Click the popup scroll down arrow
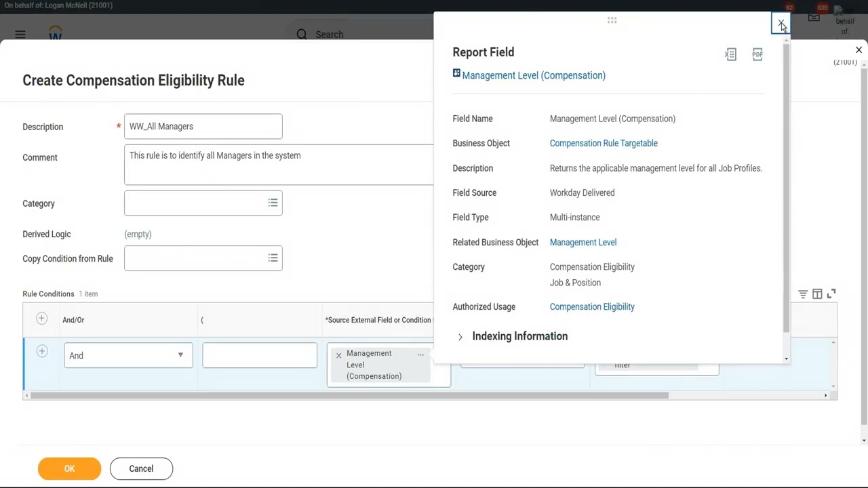The width and height of the screenshot is (868, 488). [x=786, y=359]
